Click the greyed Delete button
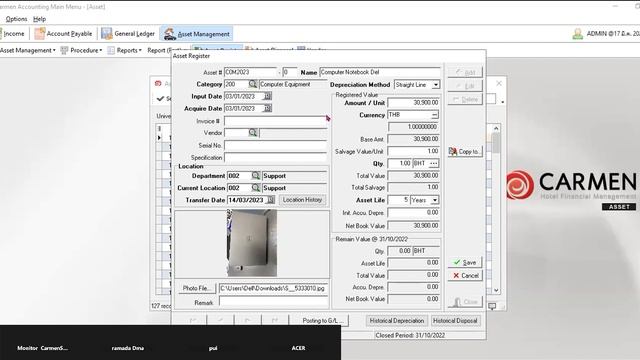 (465, 99)
